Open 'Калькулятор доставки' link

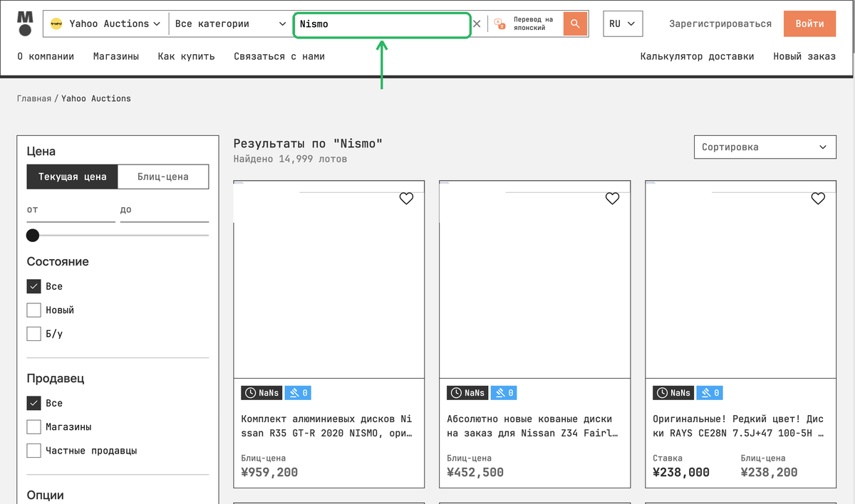click(697, 56)
